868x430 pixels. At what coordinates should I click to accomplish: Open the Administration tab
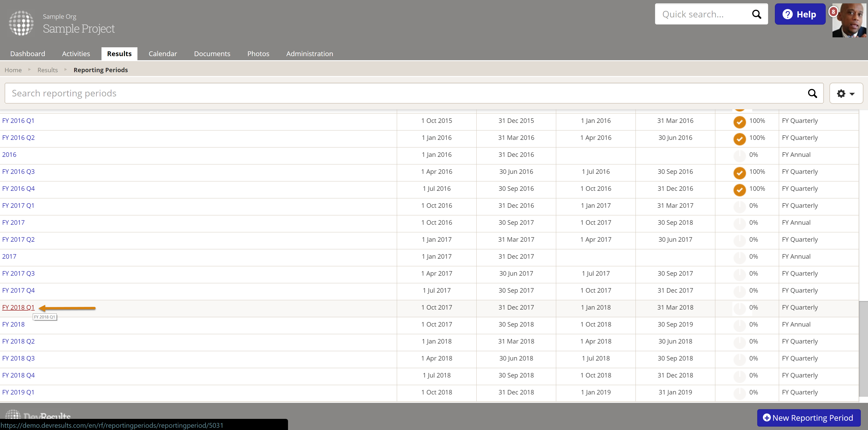click(309, 54)
